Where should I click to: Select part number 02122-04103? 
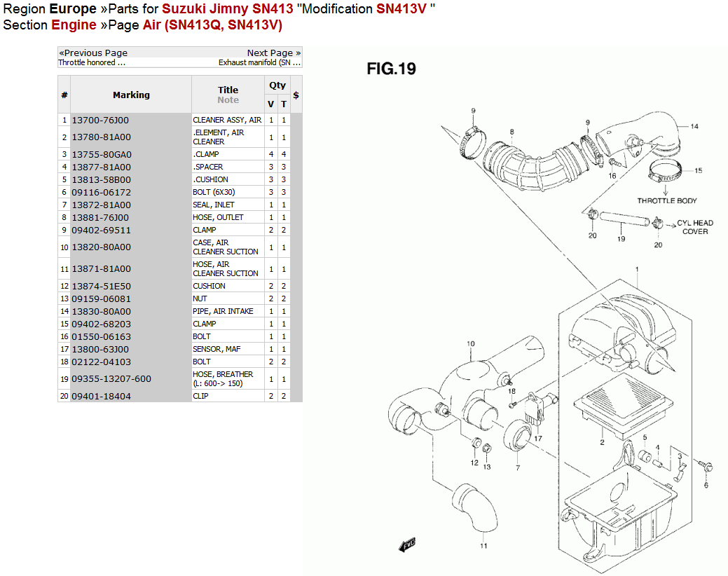[x=101, y=362]
